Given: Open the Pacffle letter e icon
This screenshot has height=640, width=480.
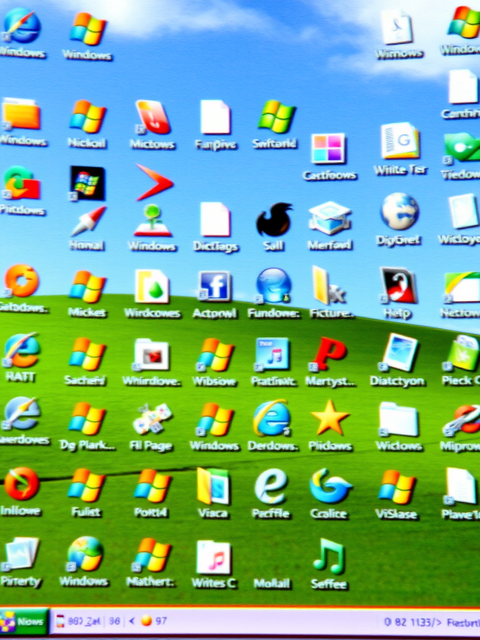Looking at the screenshot, I should [x=271, y=487].
